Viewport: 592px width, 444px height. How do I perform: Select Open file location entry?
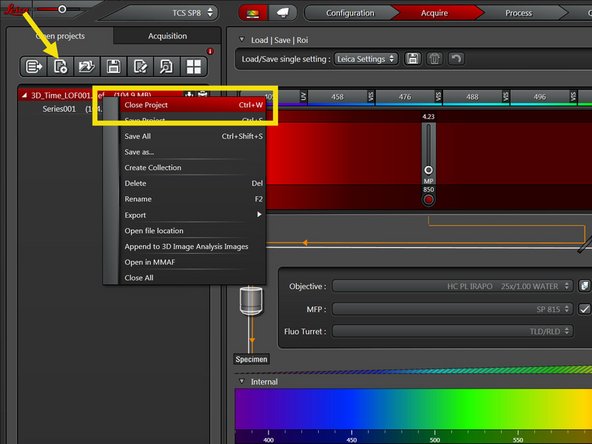click(x=193, y=231)
